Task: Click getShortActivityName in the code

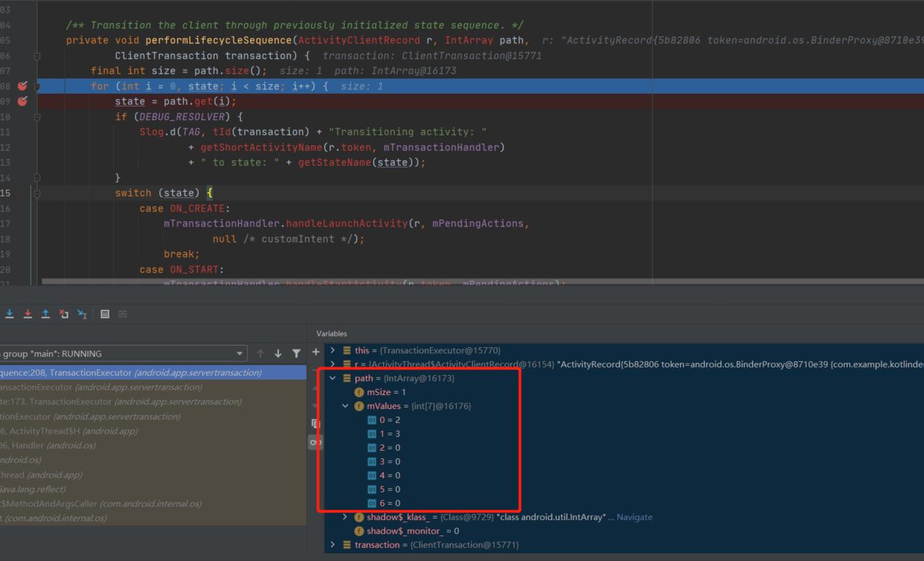Action: tap(262, 147)
